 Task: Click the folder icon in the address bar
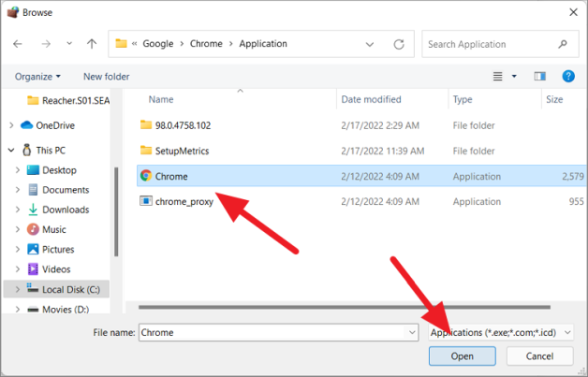[121, 43]
